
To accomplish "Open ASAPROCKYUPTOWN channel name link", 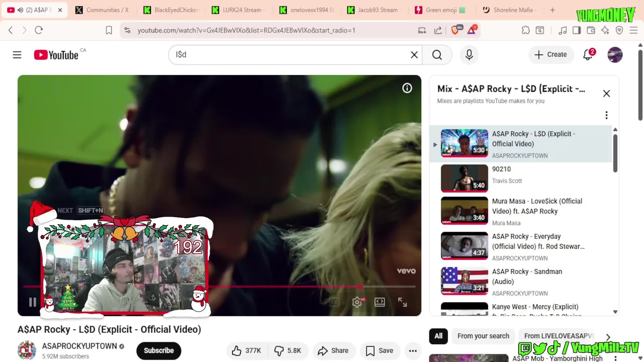I will click(79, 346).
